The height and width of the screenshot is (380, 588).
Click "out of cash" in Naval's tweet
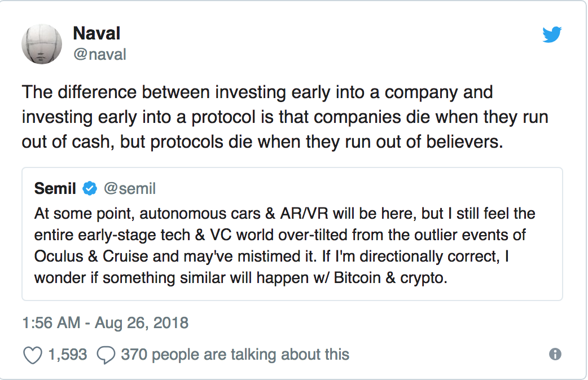69,142
